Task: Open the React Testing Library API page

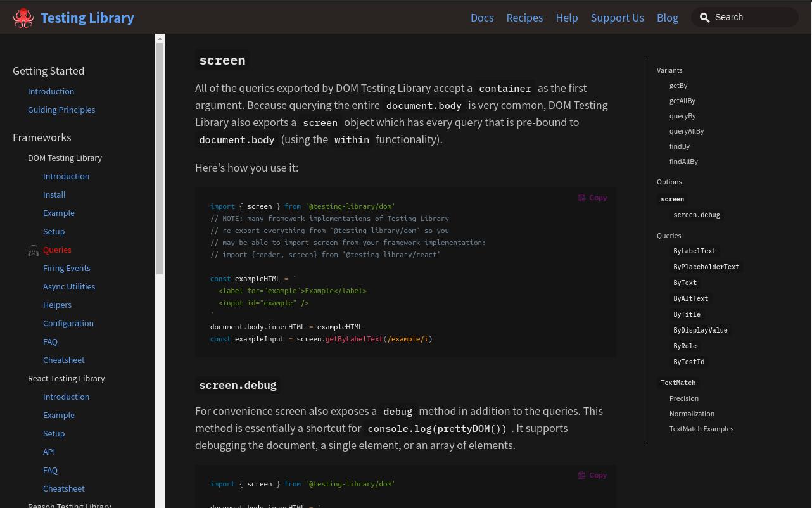Action: point(49,452)
